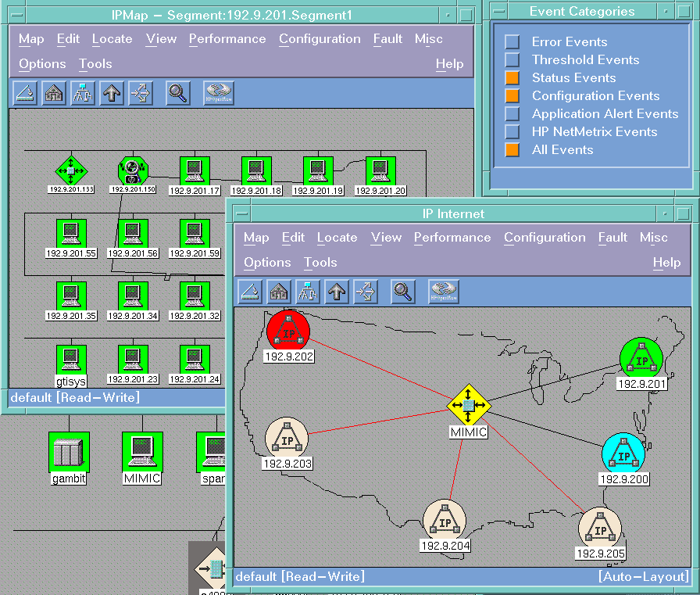The height and width of the screenshot is (595, 700).
Task: Open the Performance menu in IPMap window
Action: [227, 39]
